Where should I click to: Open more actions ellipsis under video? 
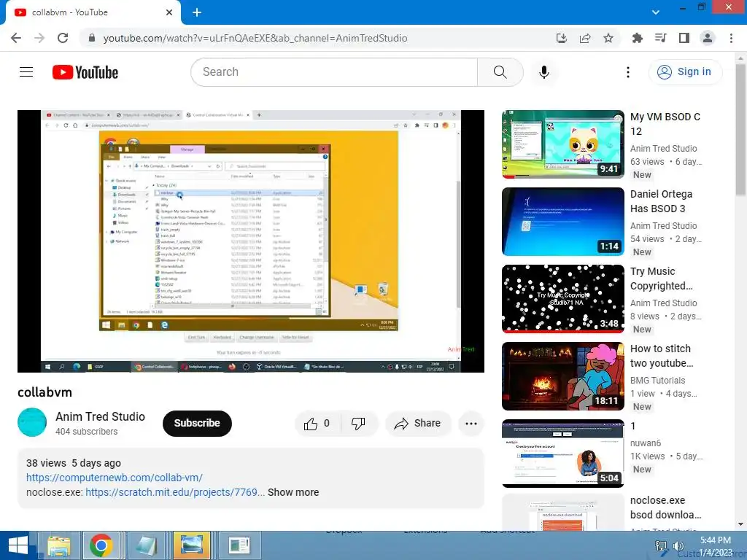point(471,424)
